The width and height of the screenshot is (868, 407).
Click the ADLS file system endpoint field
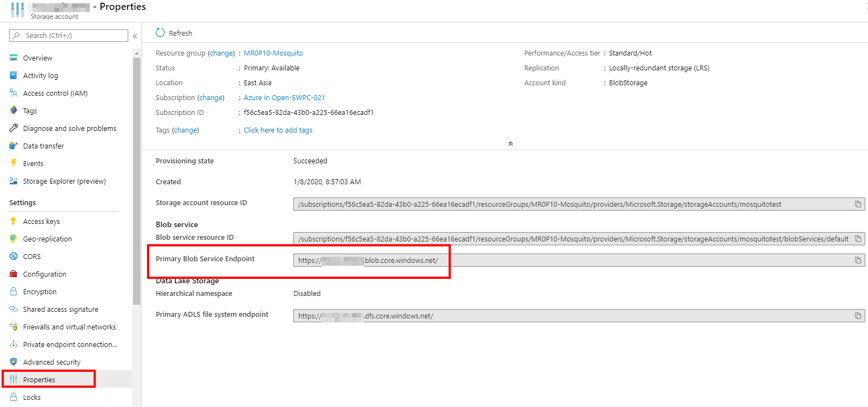click(579, 316)
